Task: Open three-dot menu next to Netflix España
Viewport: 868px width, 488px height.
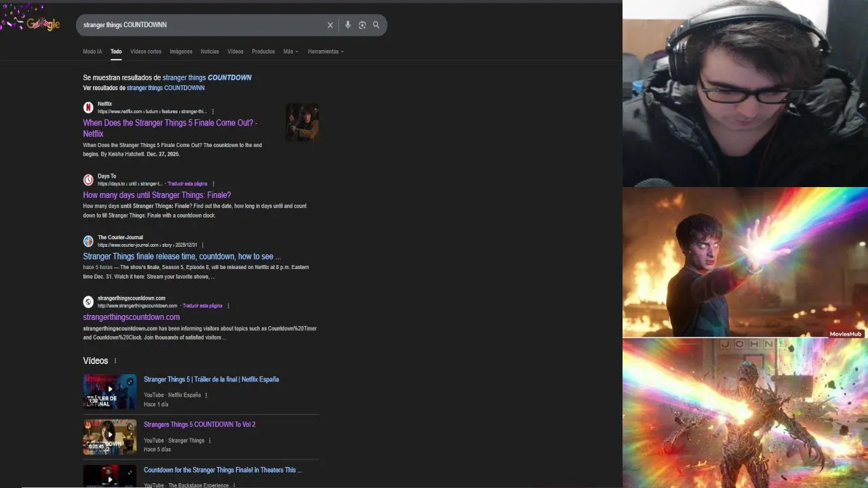Action: [206, 395]
